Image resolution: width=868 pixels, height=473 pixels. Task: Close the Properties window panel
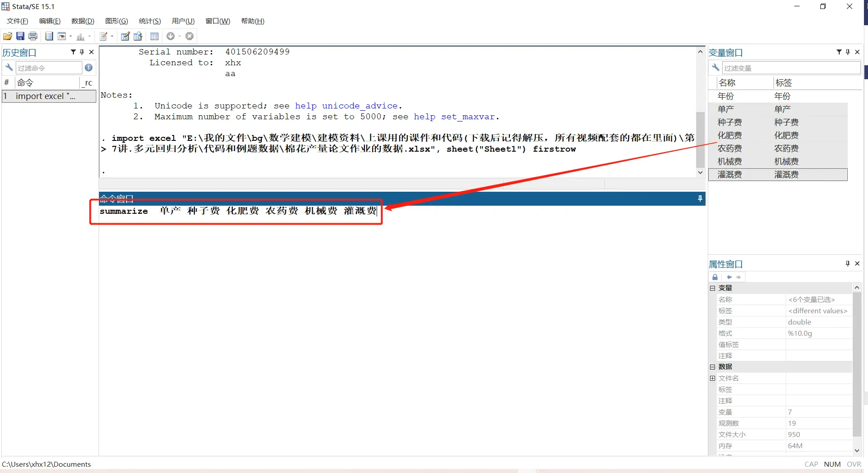[857, 264]
